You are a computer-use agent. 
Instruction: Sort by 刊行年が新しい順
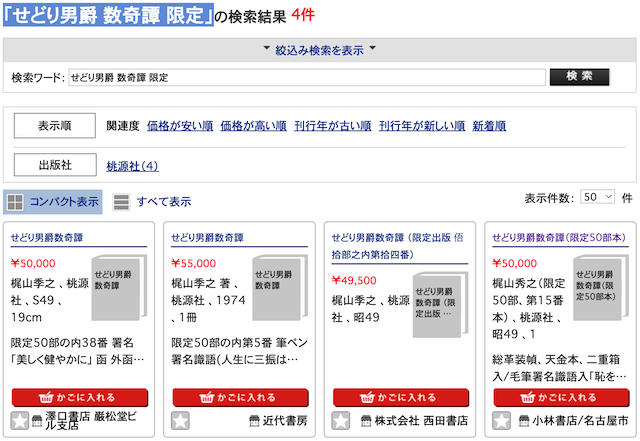422,126
